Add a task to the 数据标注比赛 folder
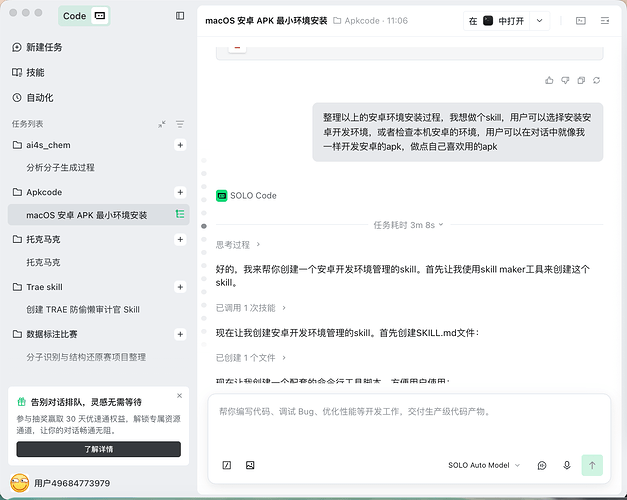The width and height of the screenshot is (627, 500). [x=180, y=334]
